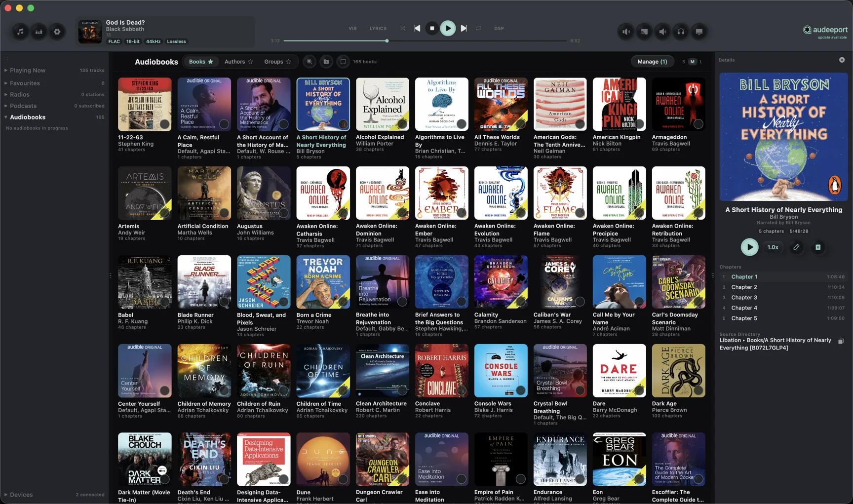853x504 pixels.
Task: Expand the Radios sidebar section
Action: click(6, 95)
